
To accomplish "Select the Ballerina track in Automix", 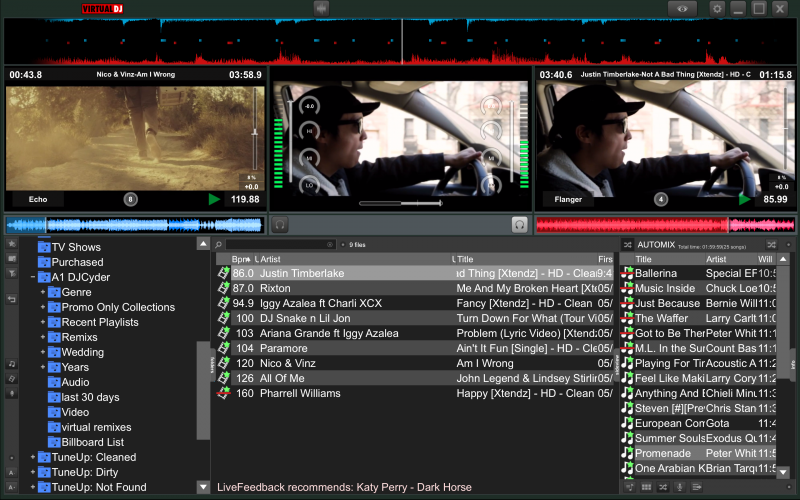I will click(698, 273).
